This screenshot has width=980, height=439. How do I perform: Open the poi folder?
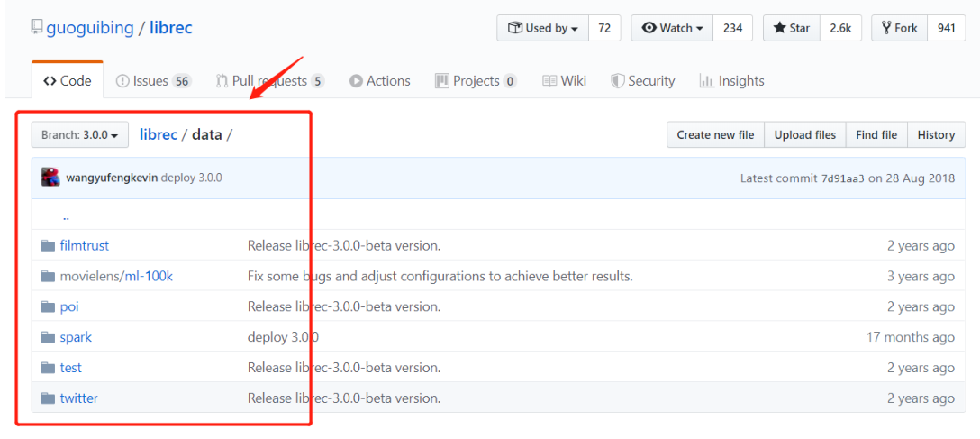click(69, 307)
